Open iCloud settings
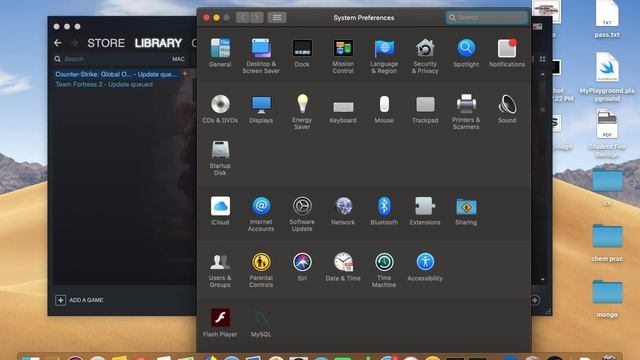Screen dimensions: 640x360 coord(220,211)
